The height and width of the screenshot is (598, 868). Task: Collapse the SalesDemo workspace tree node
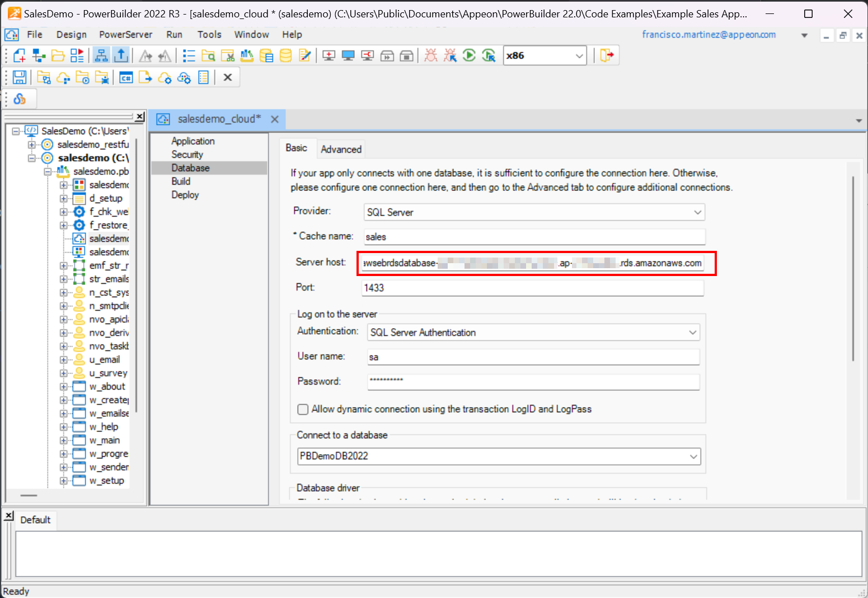coord(16,131)
